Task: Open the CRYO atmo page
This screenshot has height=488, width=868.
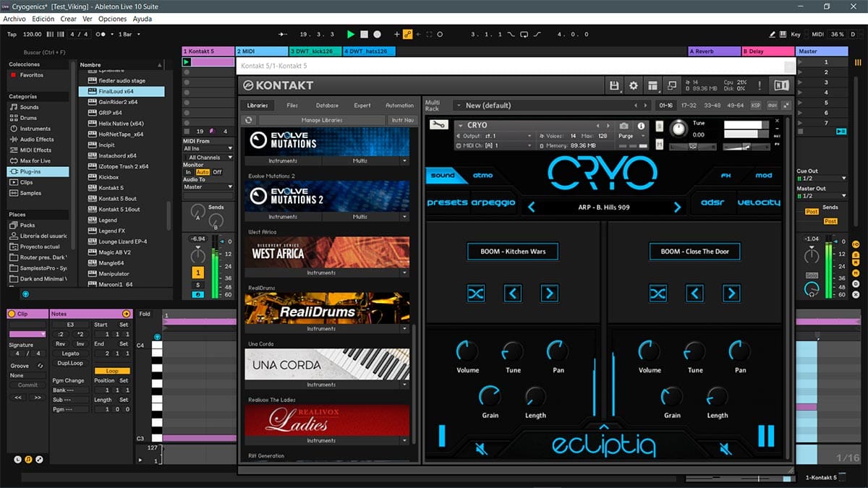Action: point(482,175)
